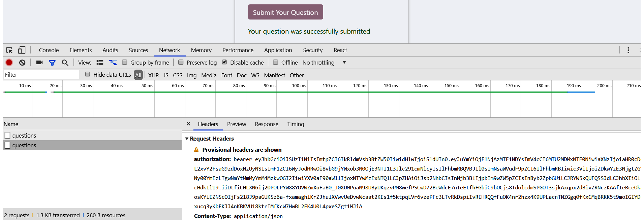The image size is (644, 223).
Task: Click the Filter text input field
Action: coord(41,75)
